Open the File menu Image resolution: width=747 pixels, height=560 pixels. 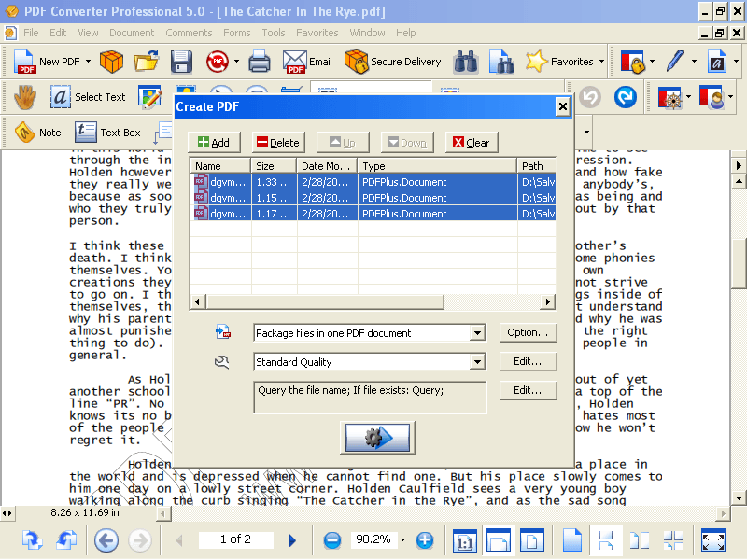31,33
